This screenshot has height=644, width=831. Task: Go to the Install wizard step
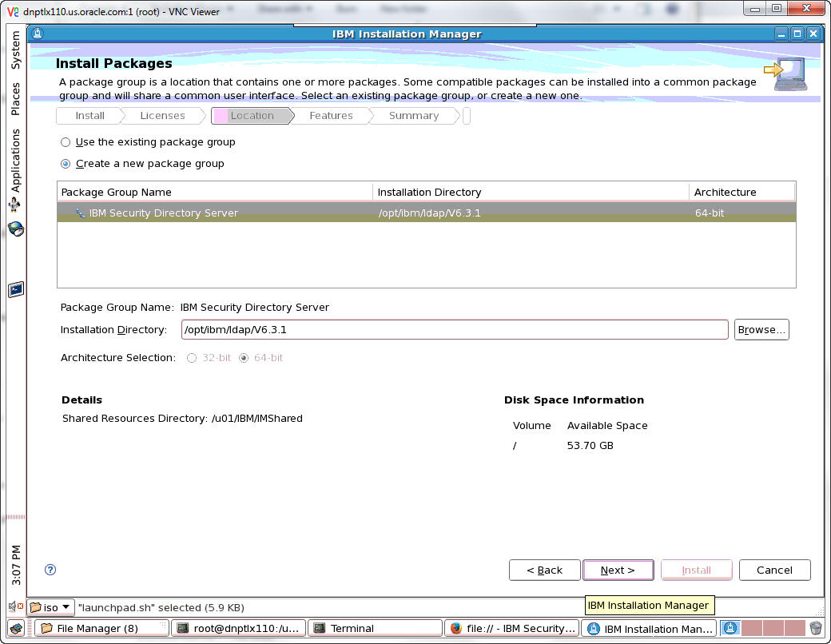(89, 116)
